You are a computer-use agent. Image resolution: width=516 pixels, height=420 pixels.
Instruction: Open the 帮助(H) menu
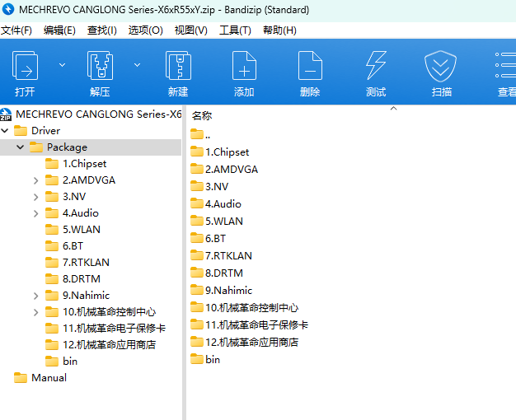279,30
